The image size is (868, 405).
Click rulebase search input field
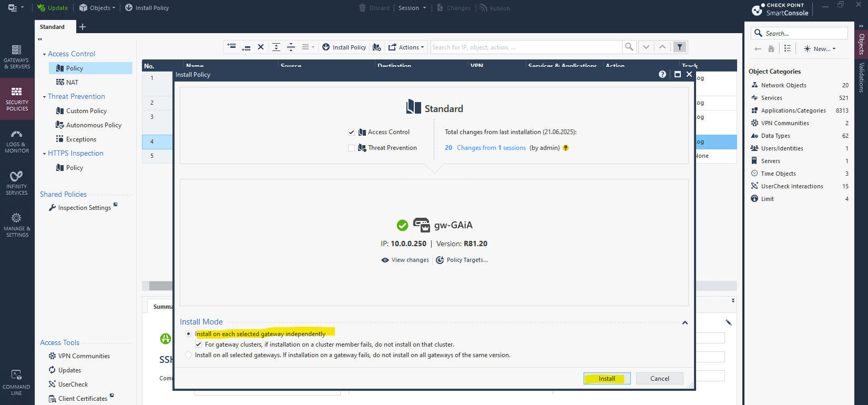[526, 47]
